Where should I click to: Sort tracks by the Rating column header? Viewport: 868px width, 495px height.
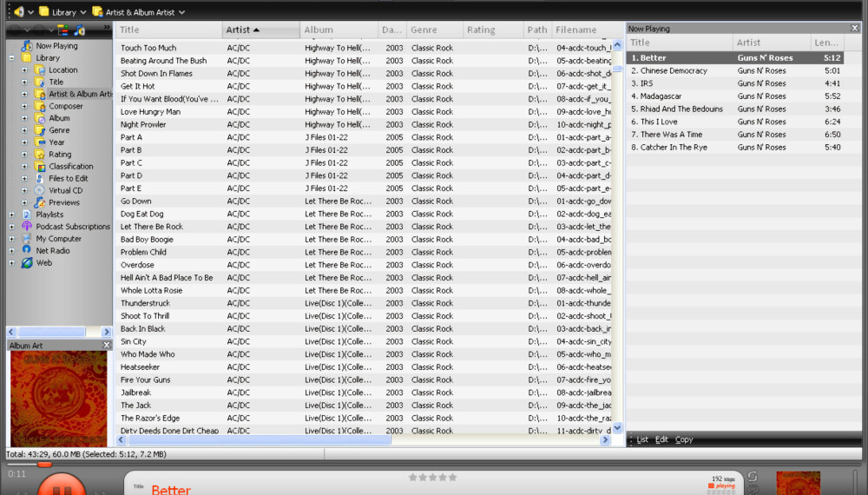(x=493, y=30)
